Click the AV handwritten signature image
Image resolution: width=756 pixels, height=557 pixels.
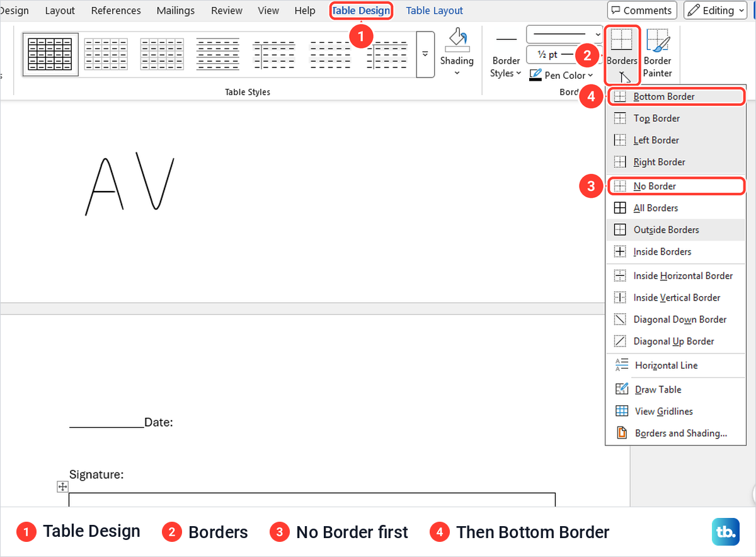pyautogui.click(x=130, y=184)
